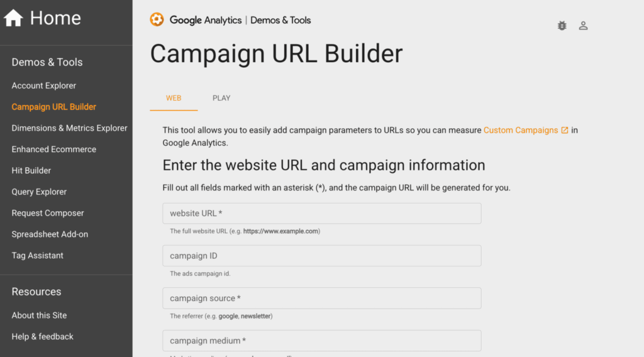Navigate to Hit Builder
Viewport: 644px width, 357px height.
point(31,170)
